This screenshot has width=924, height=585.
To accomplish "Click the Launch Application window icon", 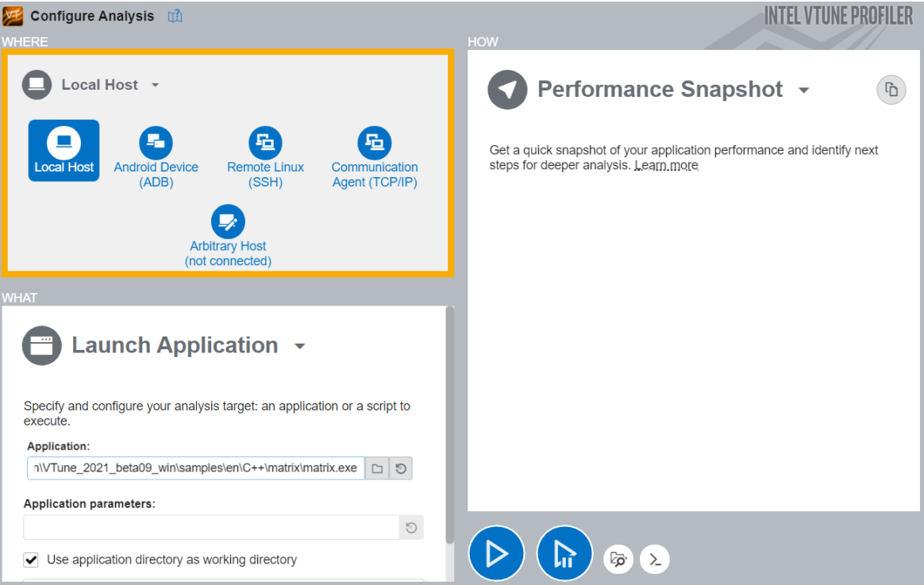I will tap(42, 345).
